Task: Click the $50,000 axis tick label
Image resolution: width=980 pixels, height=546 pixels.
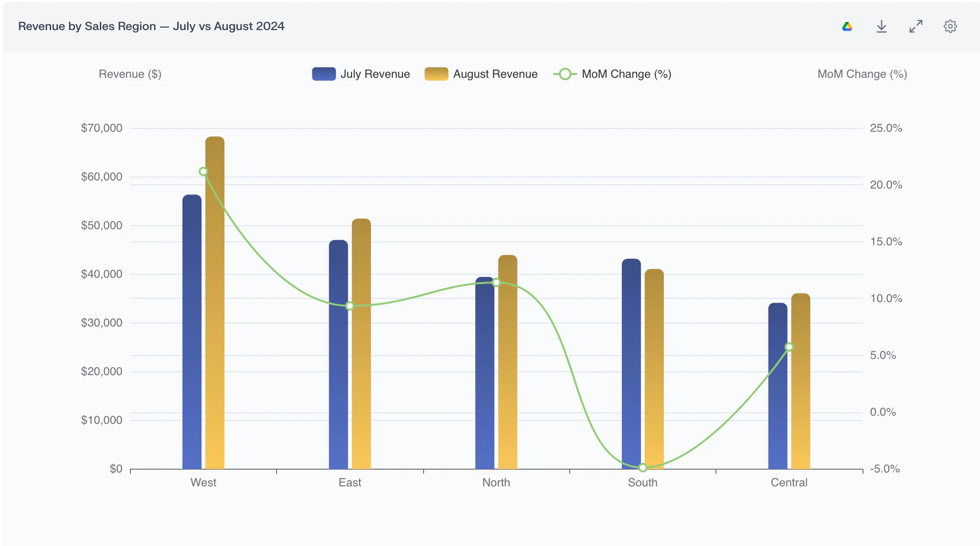Action: (x=102, y=225)
